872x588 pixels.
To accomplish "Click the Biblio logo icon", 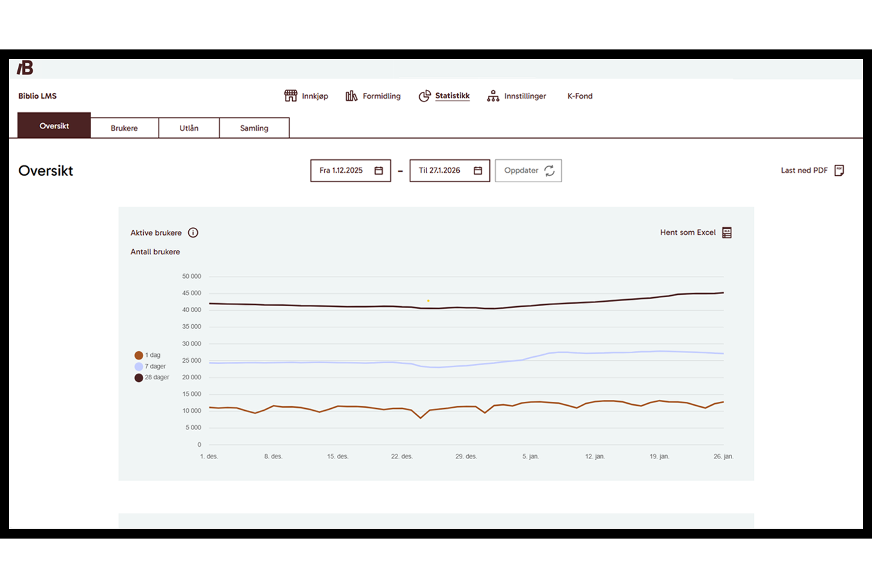I will (x=25, y=68).
